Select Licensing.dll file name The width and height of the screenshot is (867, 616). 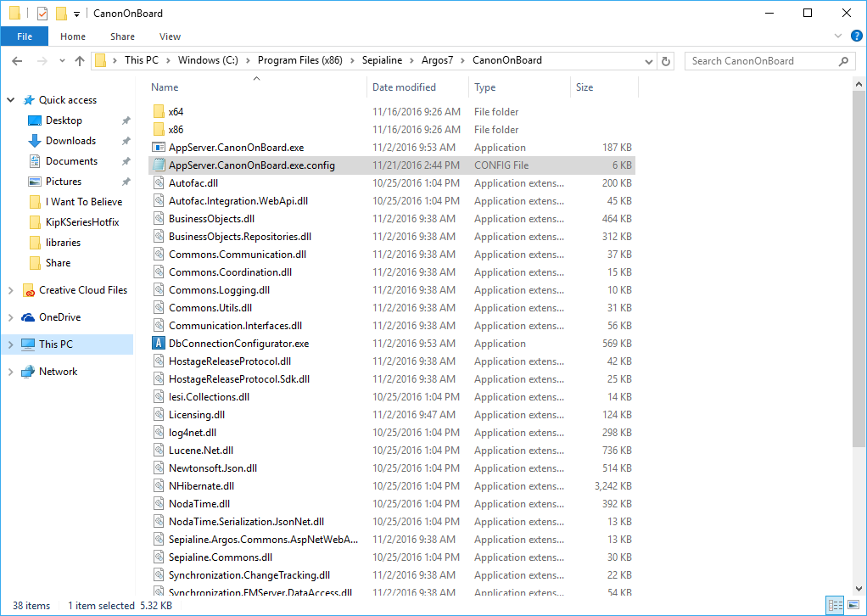pos(197,415)
